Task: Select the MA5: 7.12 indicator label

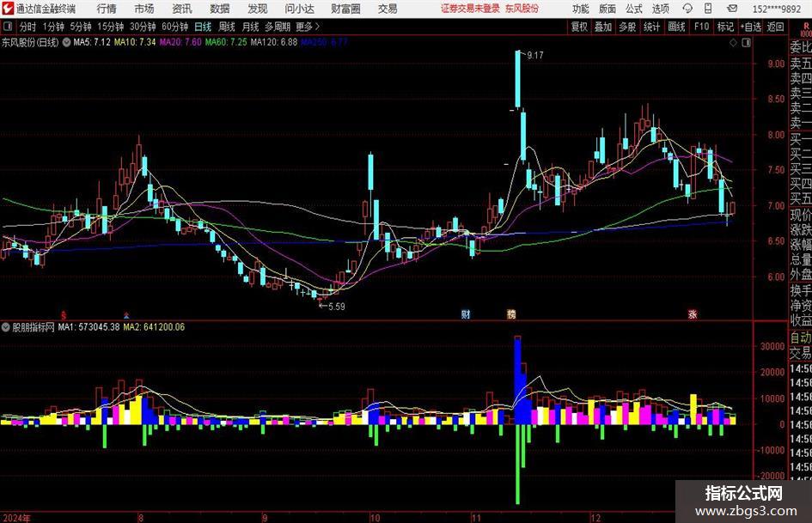Action: [92, 42]
